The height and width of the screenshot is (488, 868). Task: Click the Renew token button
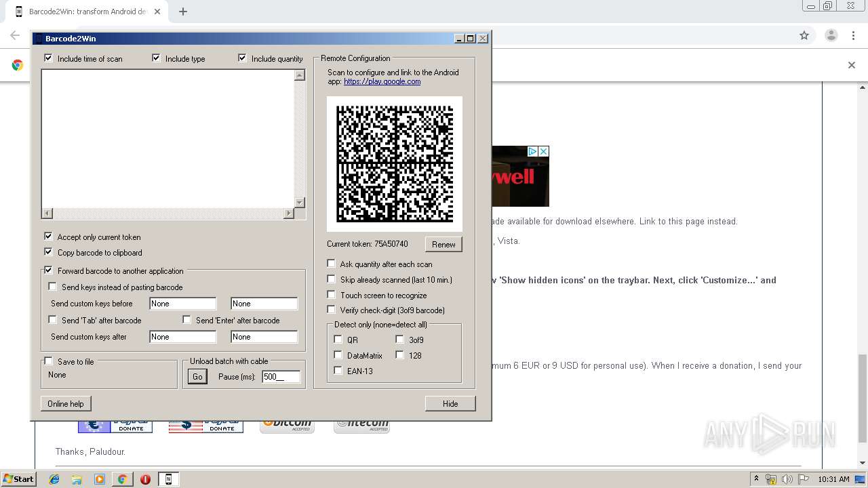tap(443, 244)
